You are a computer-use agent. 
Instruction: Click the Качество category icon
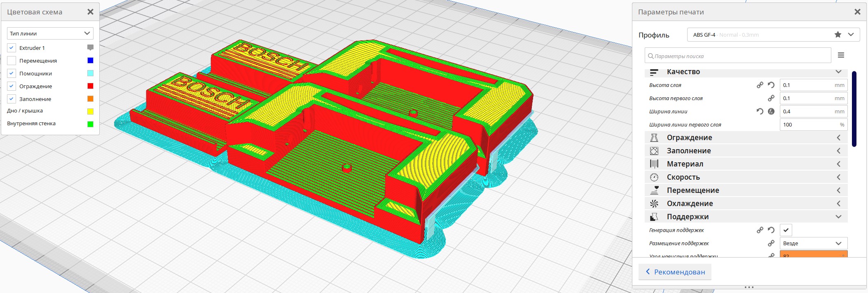coord(654,72)
